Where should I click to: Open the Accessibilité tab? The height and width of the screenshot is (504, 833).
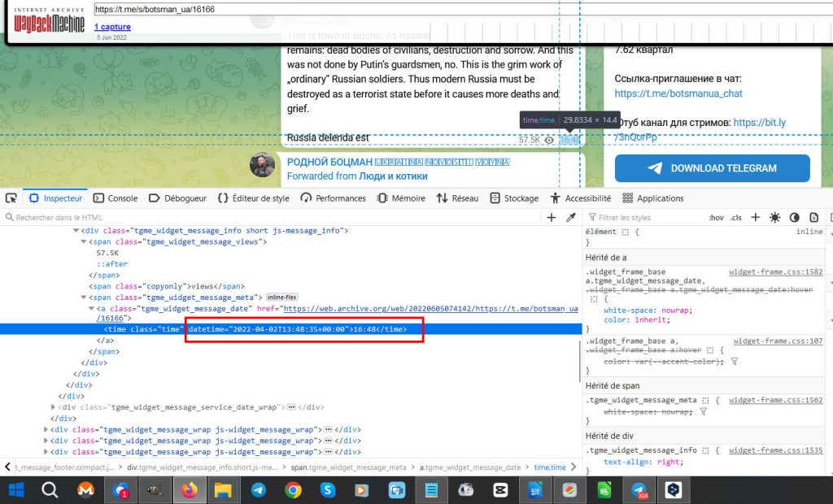[581, 198]
